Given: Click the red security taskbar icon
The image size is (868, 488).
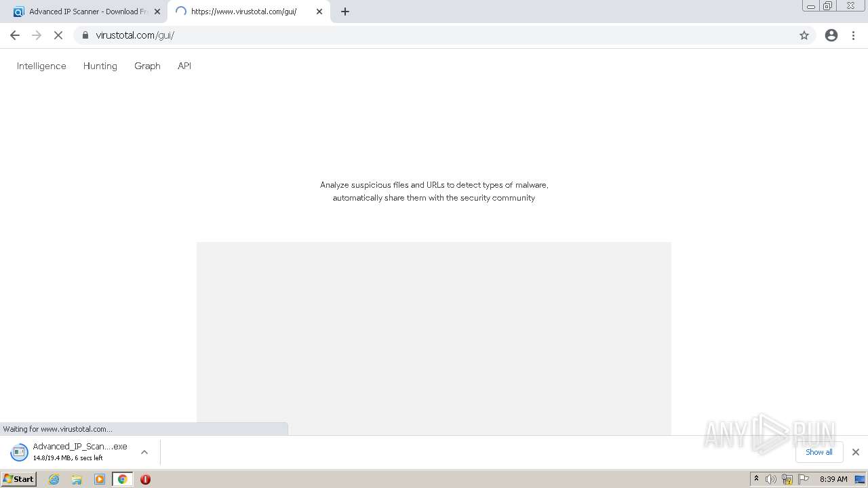Looking at the screenshot, I should point(145,479).
